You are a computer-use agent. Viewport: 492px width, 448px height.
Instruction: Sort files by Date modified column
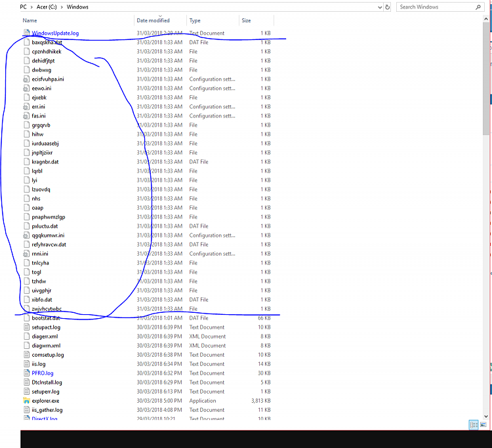pos(153,20)
